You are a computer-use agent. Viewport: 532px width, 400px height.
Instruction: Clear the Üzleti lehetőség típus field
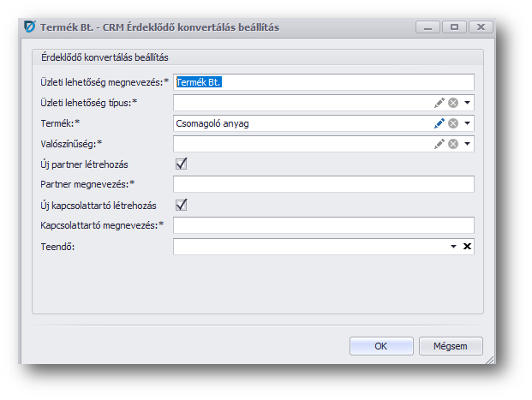pyautogui.click(x=453, y=103)
